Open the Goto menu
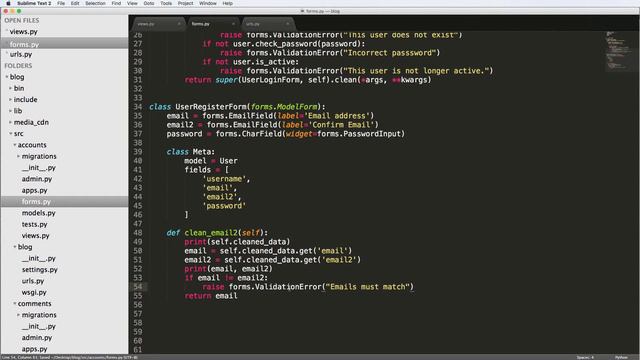 [x=149, y=3]
